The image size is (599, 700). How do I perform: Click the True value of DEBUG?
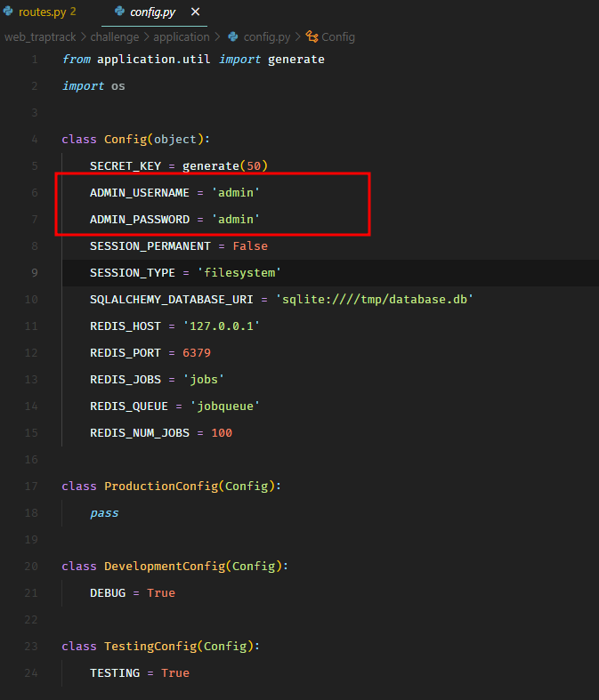tap(161, 592)
